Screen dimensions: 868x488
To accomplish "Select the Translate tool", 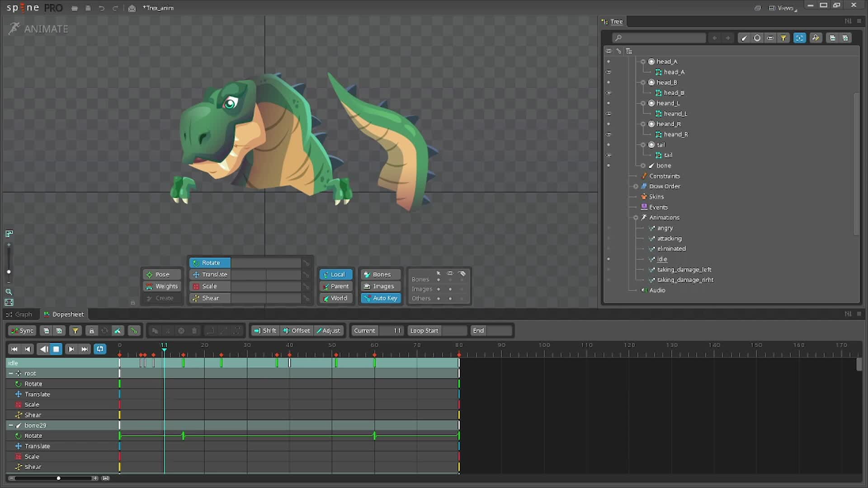I will [x=210, y=274].
